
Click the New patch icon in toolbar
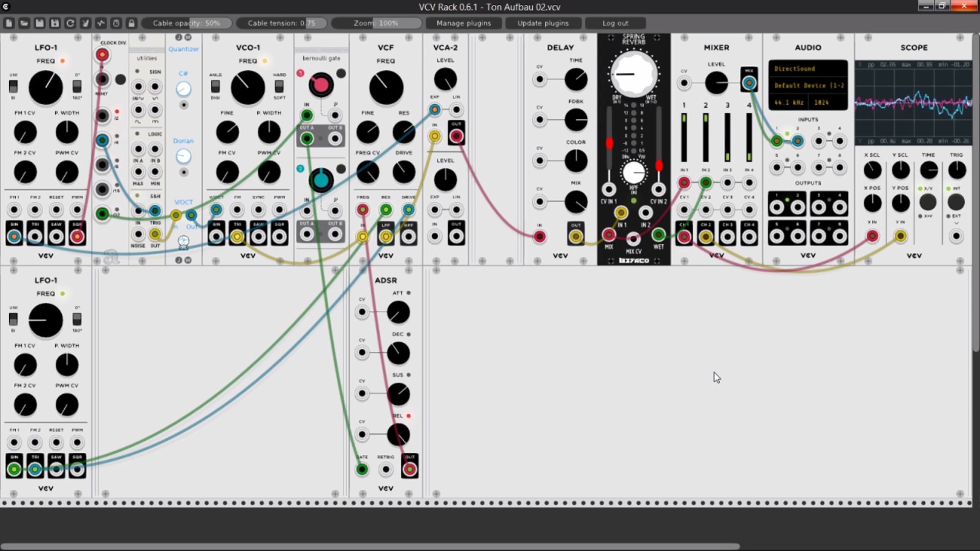click(9, 23)
